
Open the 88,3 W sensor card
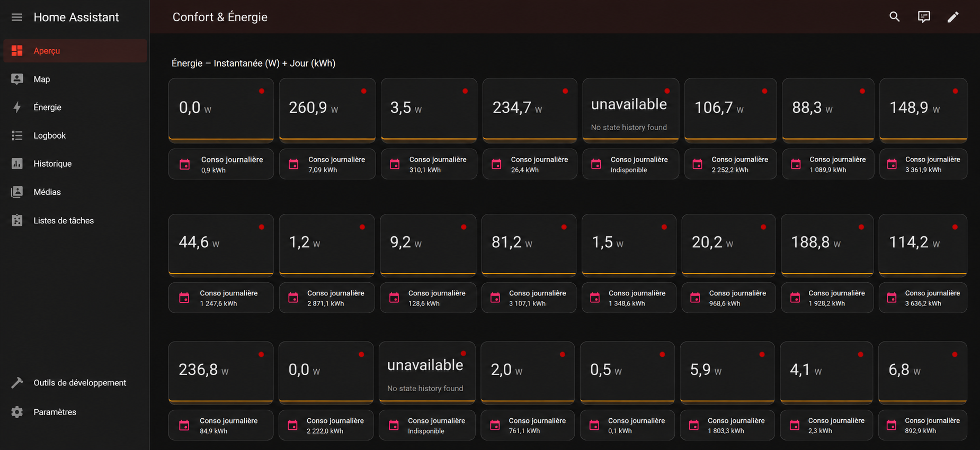pos(828,110)
